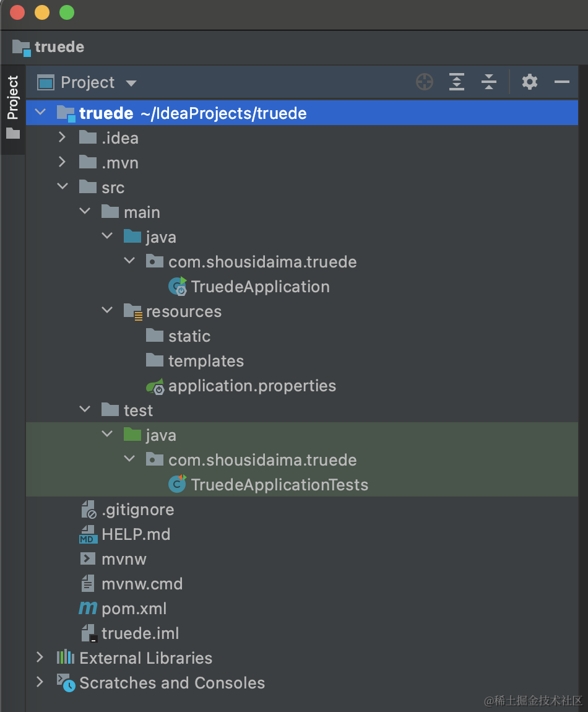Click the Expand All toolbar icon
The width and height of the screenshot is (588, 712).
point(456,82)
